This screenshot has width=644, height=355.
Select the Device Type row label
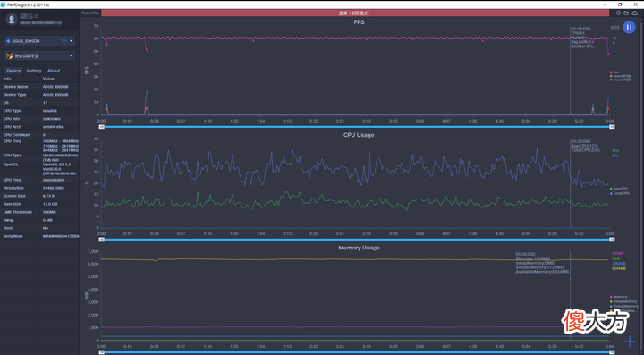point(15,95)
